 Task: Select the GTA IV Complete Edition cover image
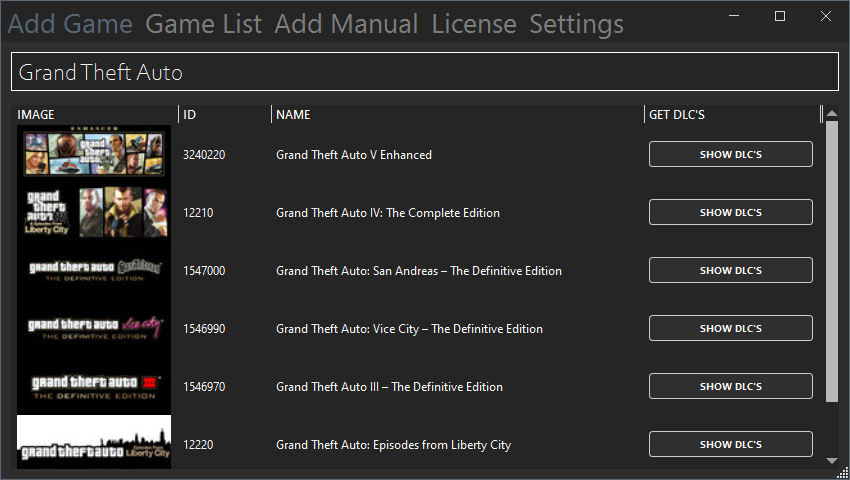point(94,212)
